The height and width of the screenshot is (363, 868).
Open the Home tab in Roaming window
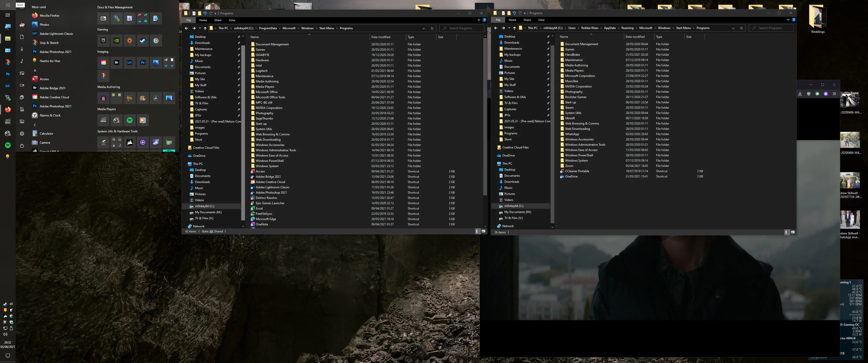point(512,20)
